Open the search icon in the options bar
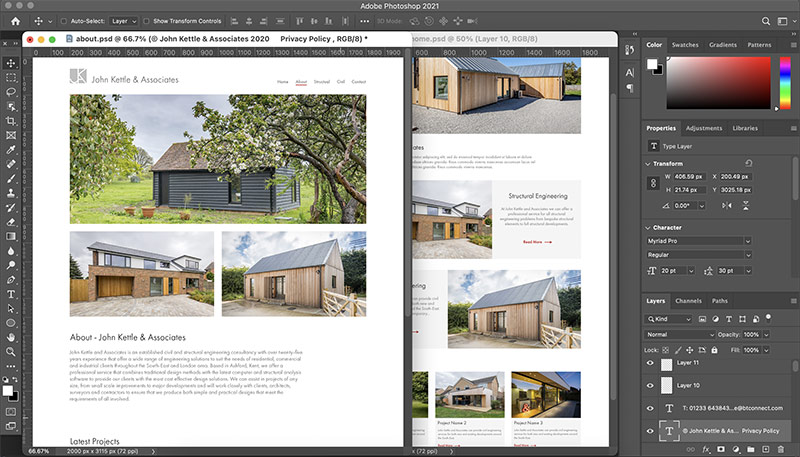 click(766, 21)
